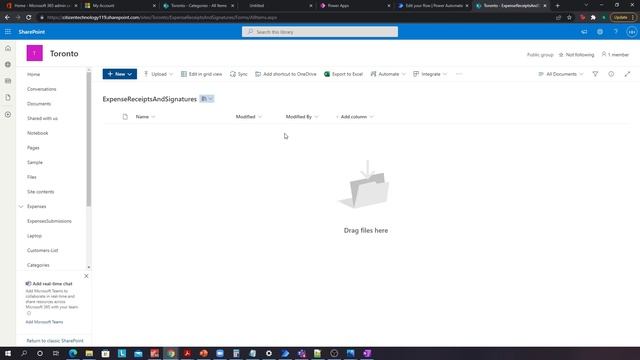Open ExpenseSubmissions in navigation
The height and width of the screenshot is (360, 640).
49,221
